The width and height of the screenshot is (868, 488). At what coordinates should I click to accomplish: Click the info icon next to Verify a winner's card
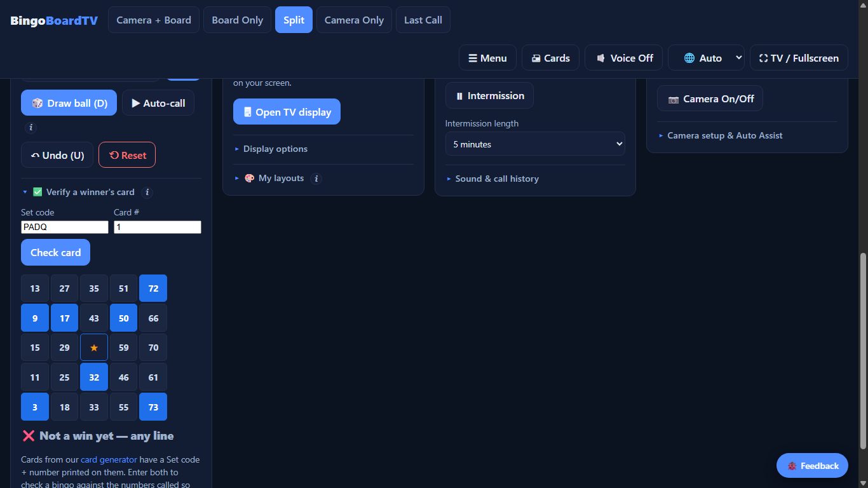click(147, 192)
